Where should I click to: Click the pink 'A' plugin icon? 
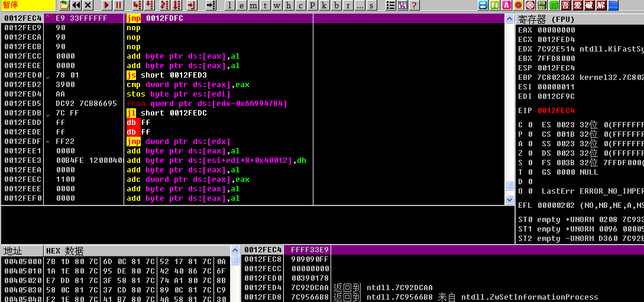point(506,5)
